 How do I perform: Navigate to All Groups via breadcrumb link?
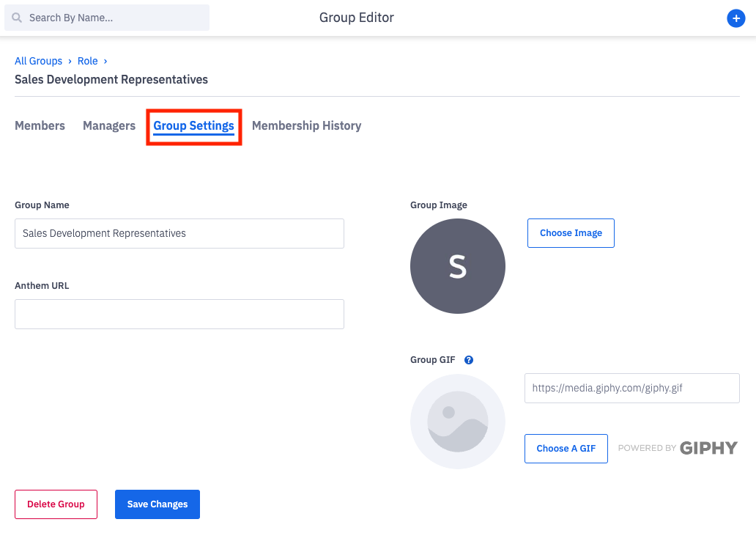click(38, 61)
